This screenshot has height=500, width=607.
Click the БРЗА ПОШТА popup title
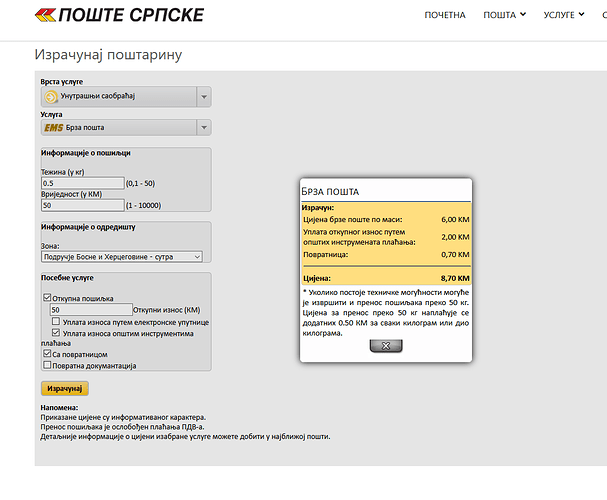[x=330, y=192]
